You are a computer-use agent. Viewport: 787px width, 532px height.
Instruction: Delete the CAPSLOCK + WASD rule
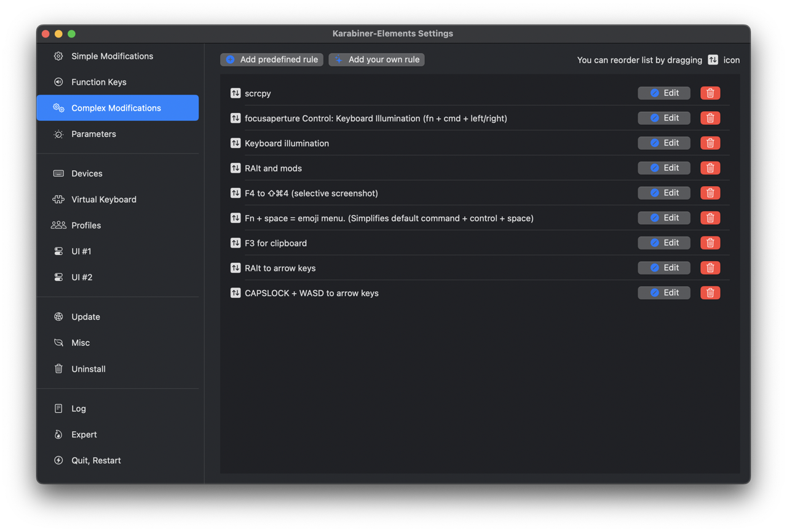point(710,292)
